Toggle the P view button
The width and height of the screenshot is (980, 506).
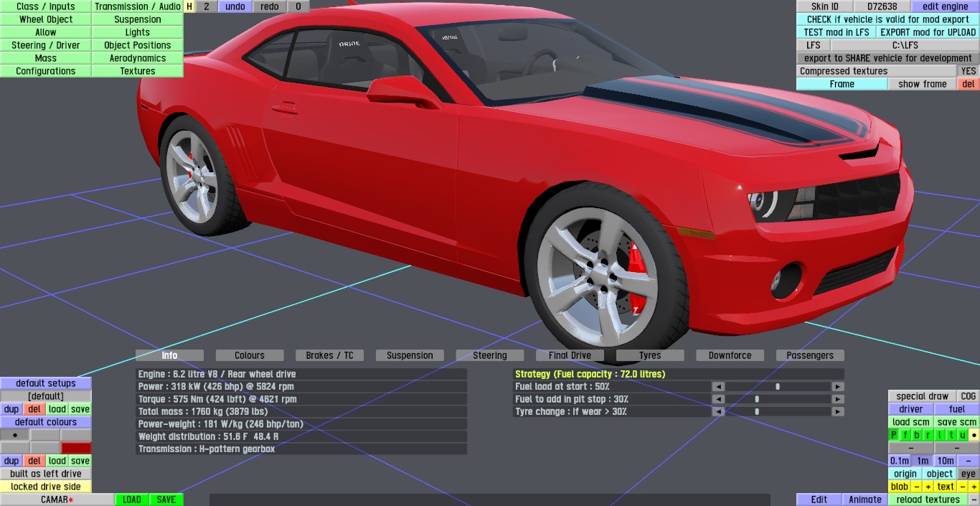pyautogui.click(x=894, y=435)
